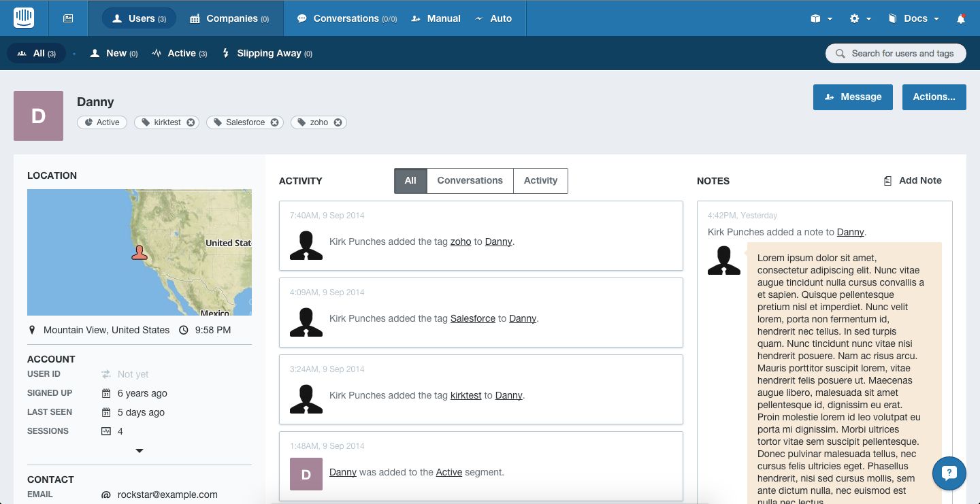Show only All activity items
The height and width of the screenshot is (504, 980).
click(410, 181)
